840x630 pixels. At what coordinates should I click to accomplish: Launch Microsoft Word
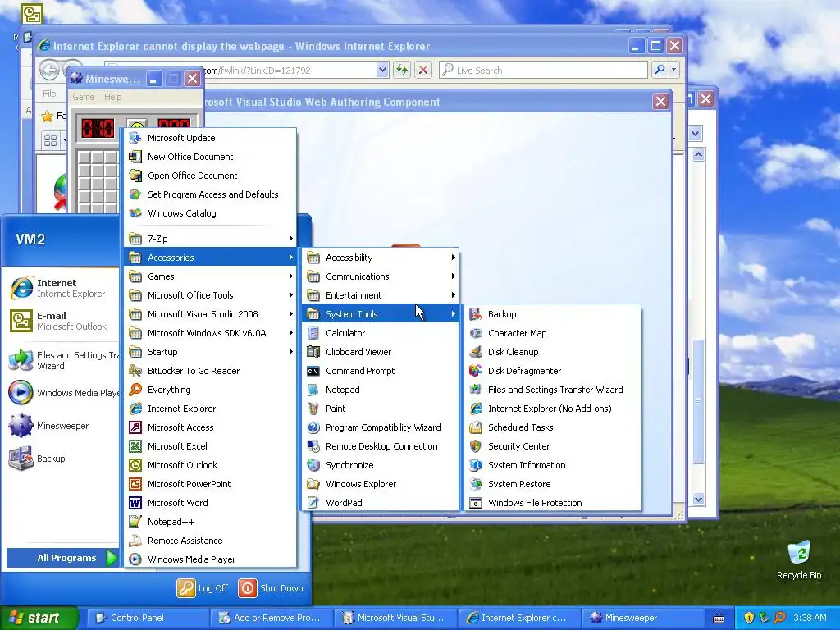[210, 503]
